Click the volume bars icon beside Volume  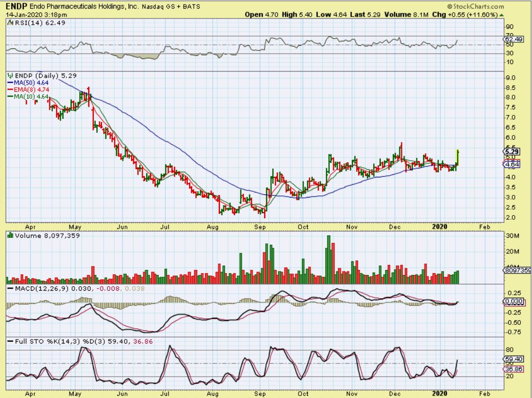[10, 235]
